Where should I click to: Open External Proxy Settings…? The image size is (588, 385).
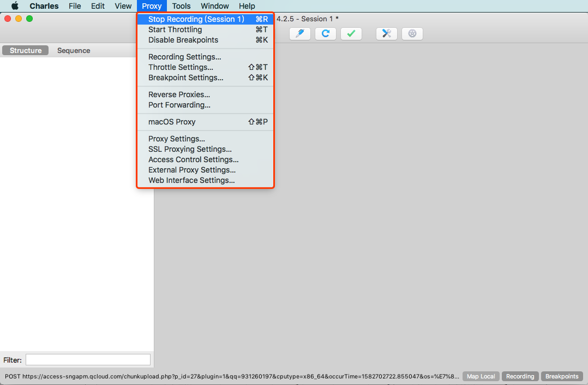tap(205, 170)
